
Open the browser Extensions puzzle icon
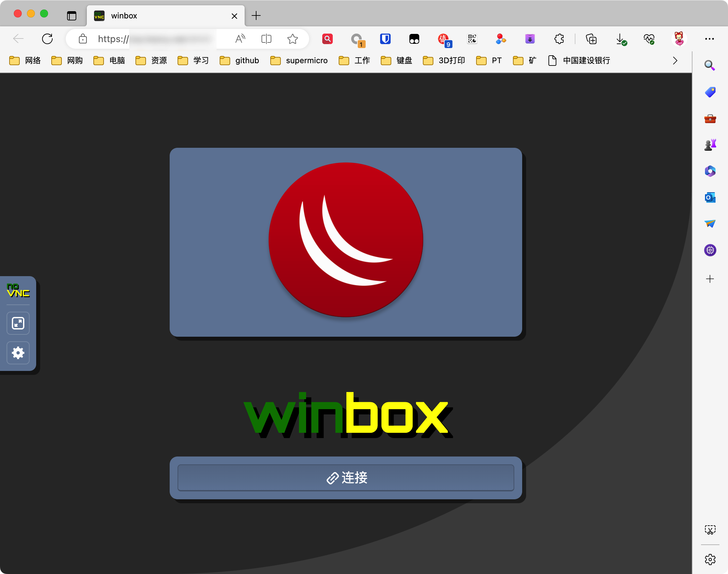tap(559, 39)
